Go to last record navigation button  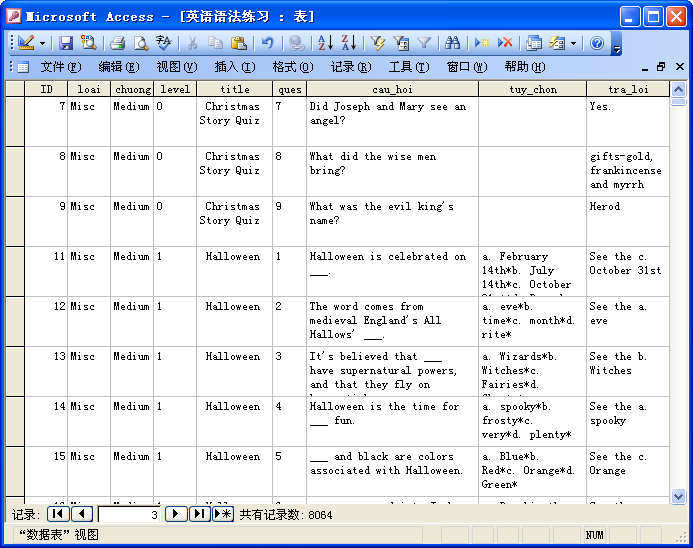click(199, 514)
